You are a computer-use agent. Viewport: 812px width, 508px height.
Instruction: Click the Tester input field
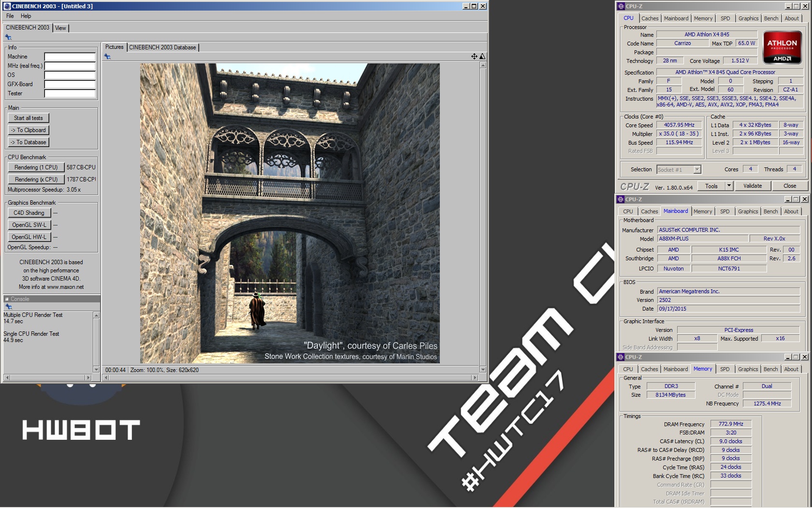coord(70,93)
